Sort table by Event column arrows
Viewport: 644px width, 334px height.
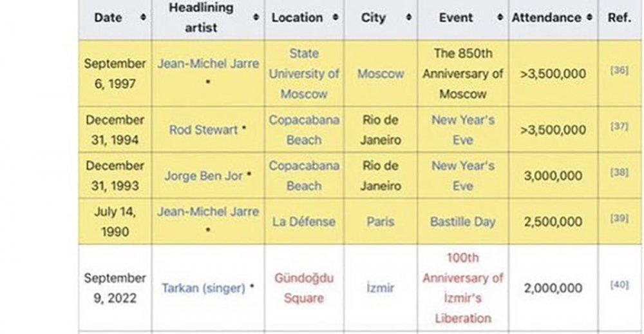(x=497, y=18)
